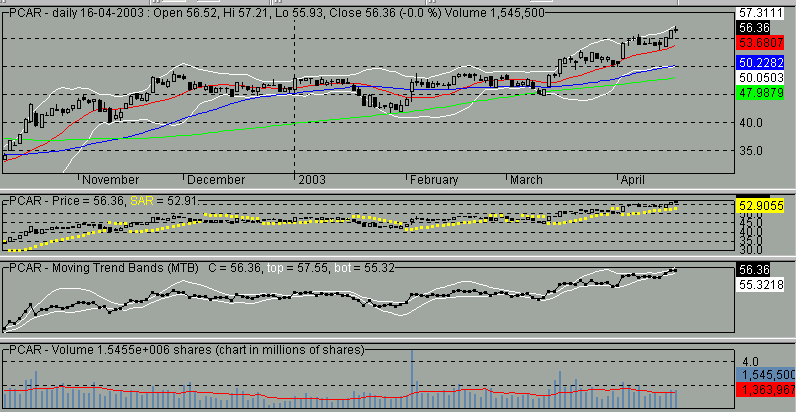Click the red 1,363,967 average volume label

pos(766,390)
